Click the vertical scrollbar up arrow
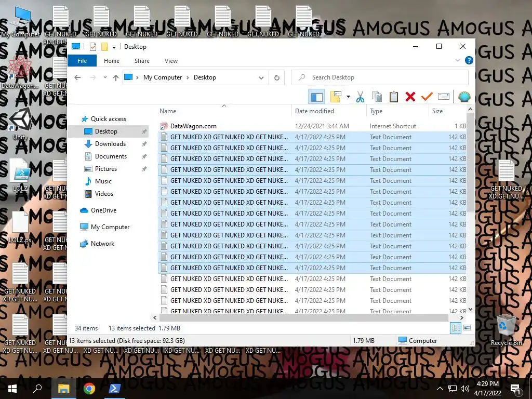Screen dimensions: 532x399 470,109
